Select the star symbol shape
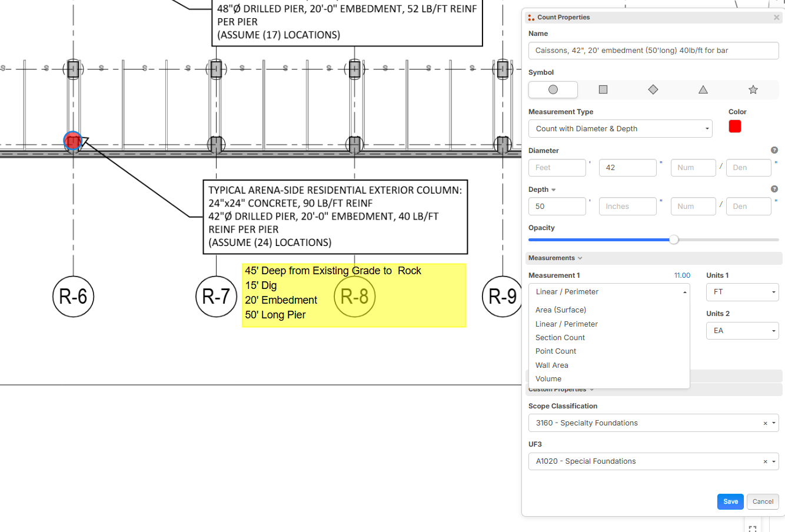This screenshot has width=785, height=532. pos(753,89)
